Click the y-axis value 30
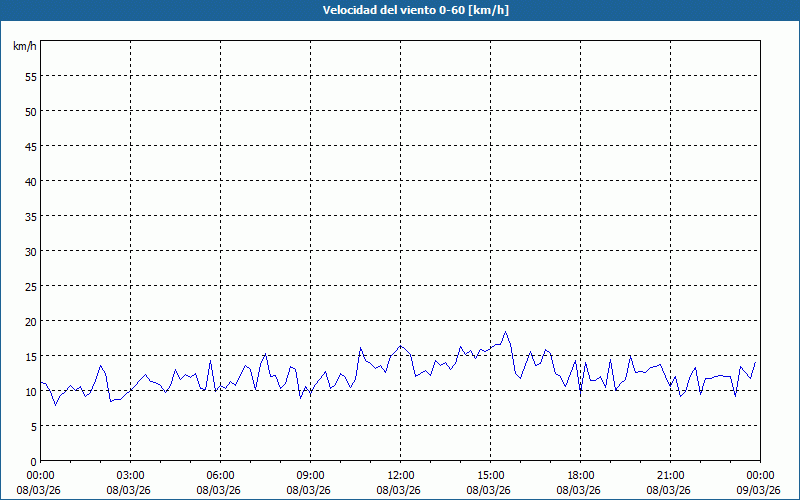This screenshot has width=800, height=500. click(x=30, y=251)
